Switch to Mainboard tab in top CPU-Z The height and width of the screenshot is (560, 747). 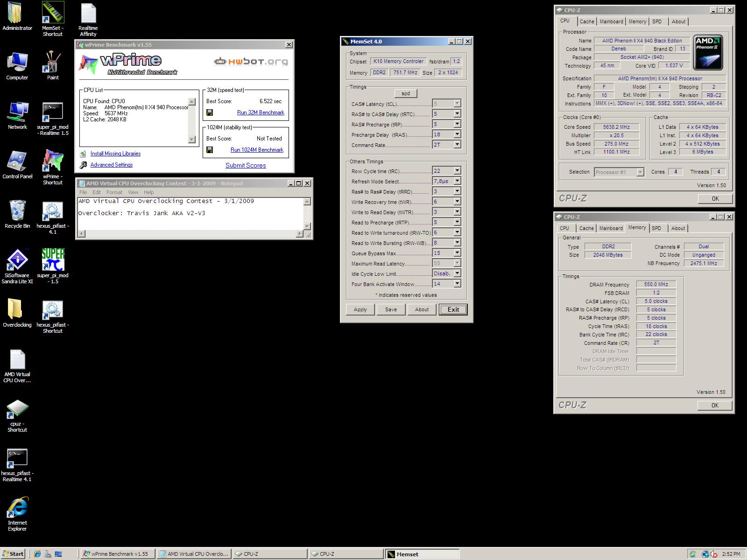click(611, 21)
